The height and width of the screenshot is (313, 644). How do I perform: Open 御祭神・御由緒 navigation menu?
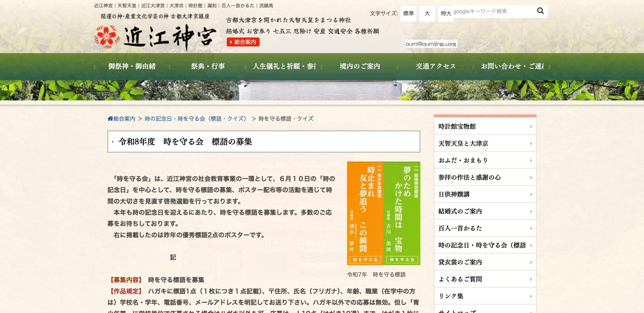coord(132,66)
